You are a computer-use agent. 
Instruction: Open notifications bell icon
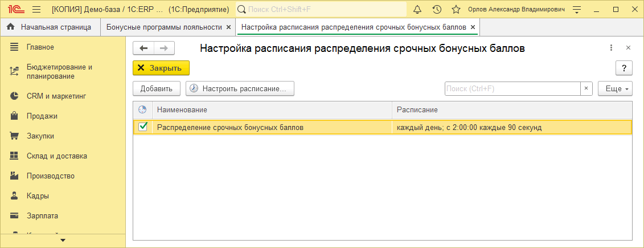pos(417,10)
